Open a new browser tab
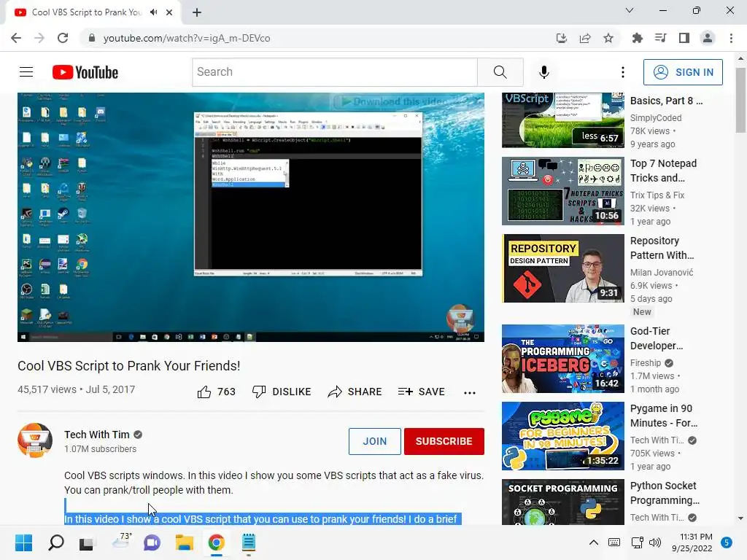 point(197,12)
